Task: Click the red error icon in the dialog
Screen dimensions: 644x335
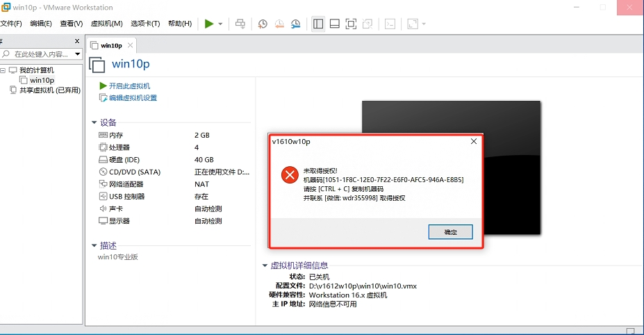Action: [290, 175]
